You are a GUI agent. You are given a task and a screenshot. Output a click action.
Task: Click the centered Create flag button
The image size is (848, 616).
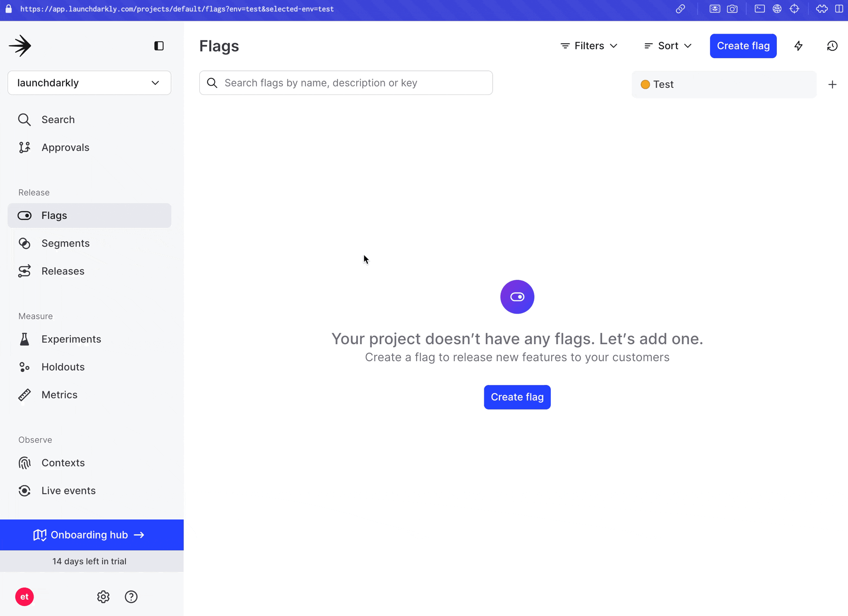(517, 397)
